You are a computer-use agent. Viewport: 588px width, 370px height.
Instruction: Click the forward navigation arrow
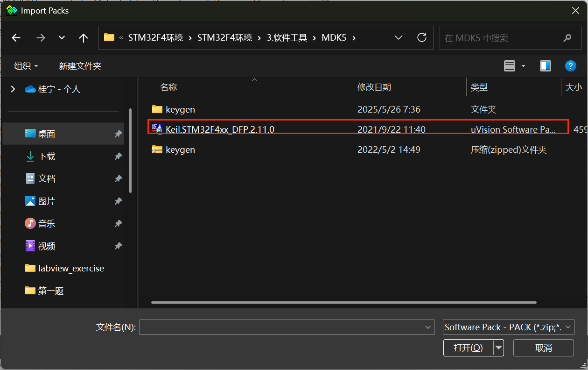(x=41, y=38)
